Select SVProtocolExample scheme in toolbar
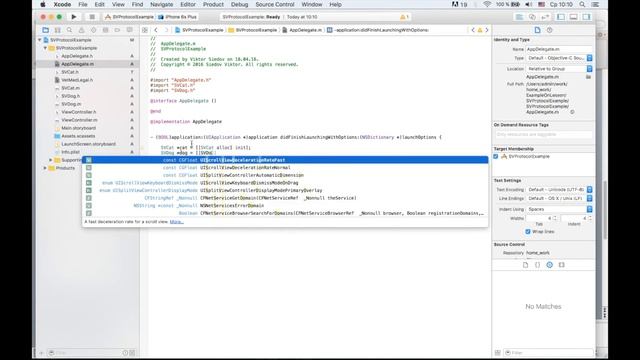This screenshot has width=640, height=360. [129, 17]
